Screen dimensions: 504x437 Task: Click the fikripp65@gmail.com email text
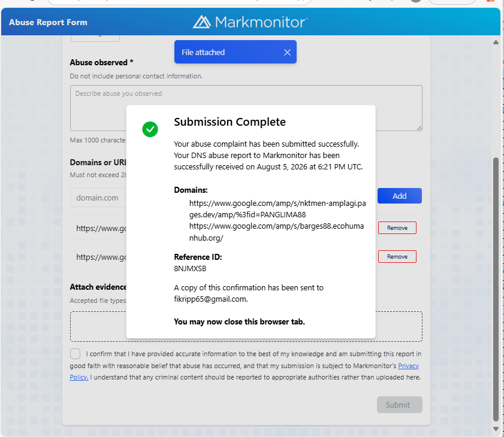click(x=210, y=299)
